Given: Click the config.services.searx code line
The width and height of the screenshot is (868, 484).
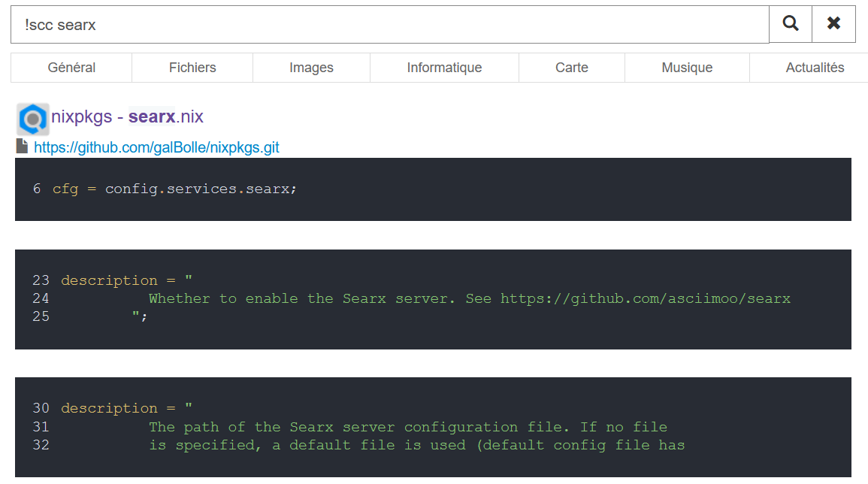Looking at the screenshot, I should pos(174,189).
